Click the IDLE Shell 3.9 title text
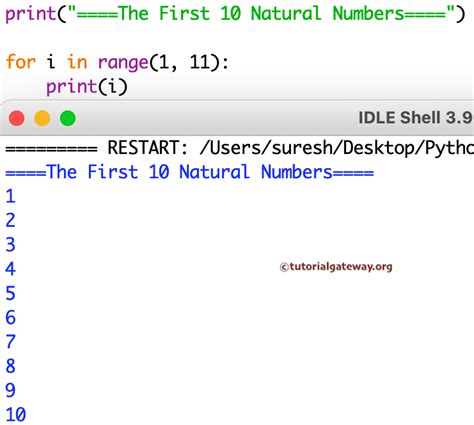Image resolution: width=474 pixels, height=425 pixels. click(416, 118)
